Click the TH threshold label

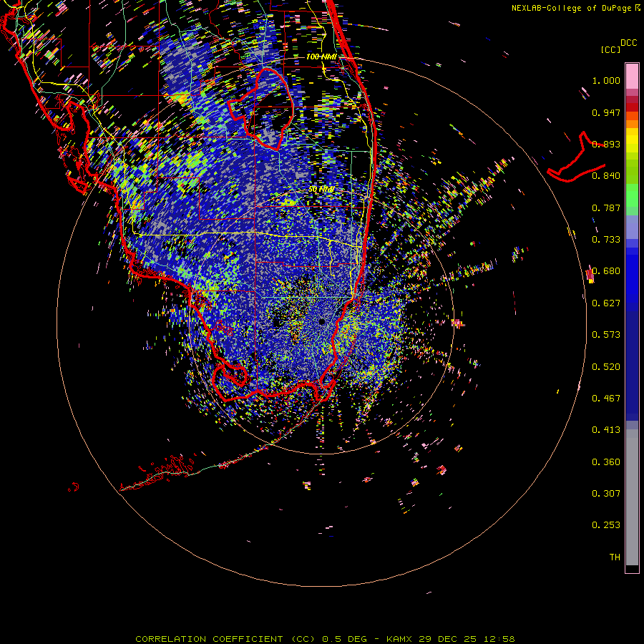click(x=615, y=557)
